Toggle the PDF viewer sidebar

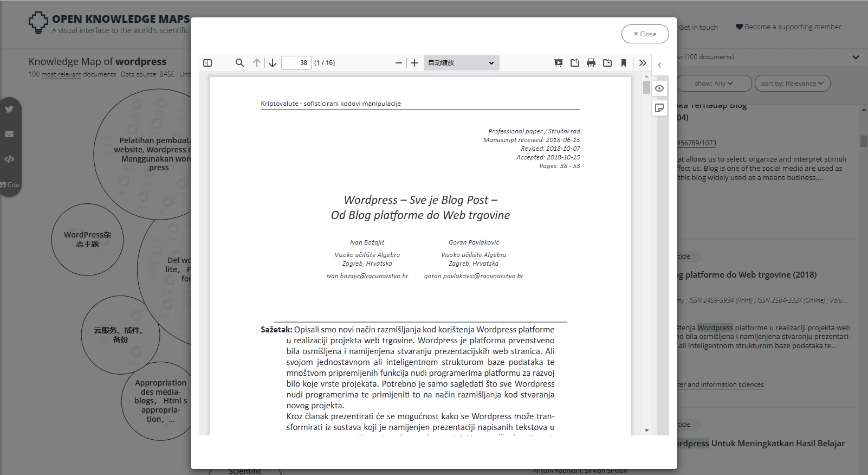[x=208, y=63]
